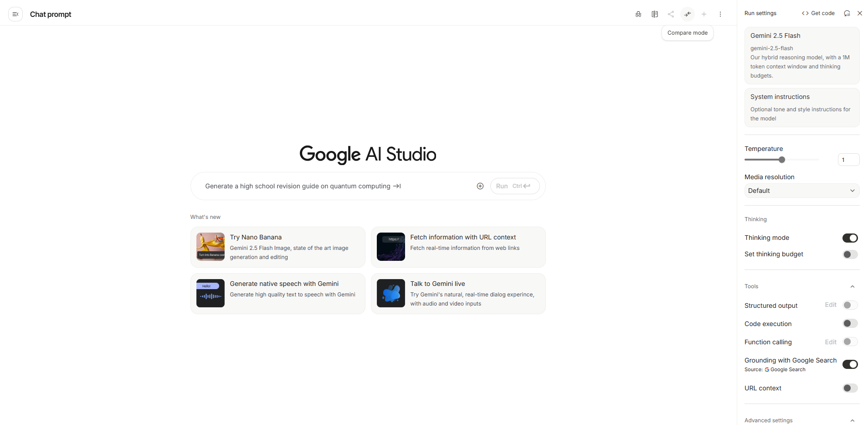Click the incognito temporary chat icon
Screen dimensions: 868x425
(638, 14)
